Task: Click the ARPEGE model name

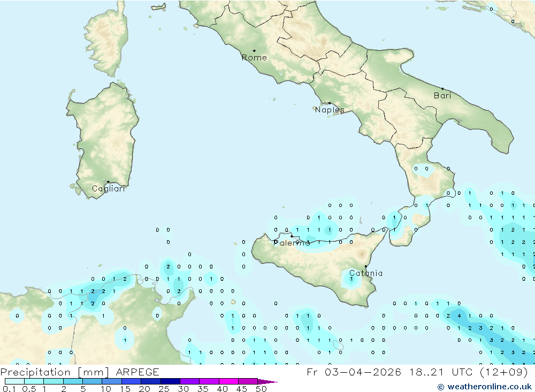Action: click(137, 372)
